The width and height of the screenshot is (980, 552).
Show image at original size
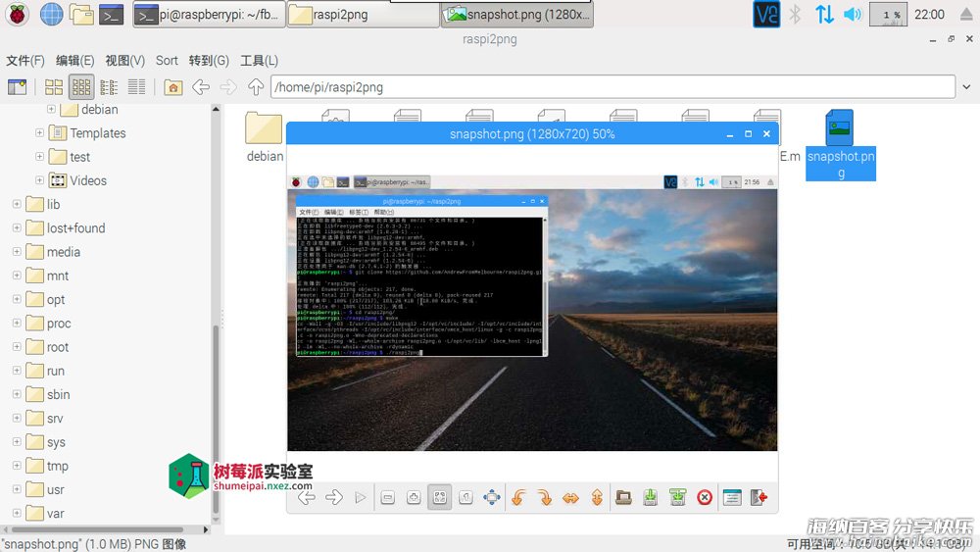(x=465, y=498)
